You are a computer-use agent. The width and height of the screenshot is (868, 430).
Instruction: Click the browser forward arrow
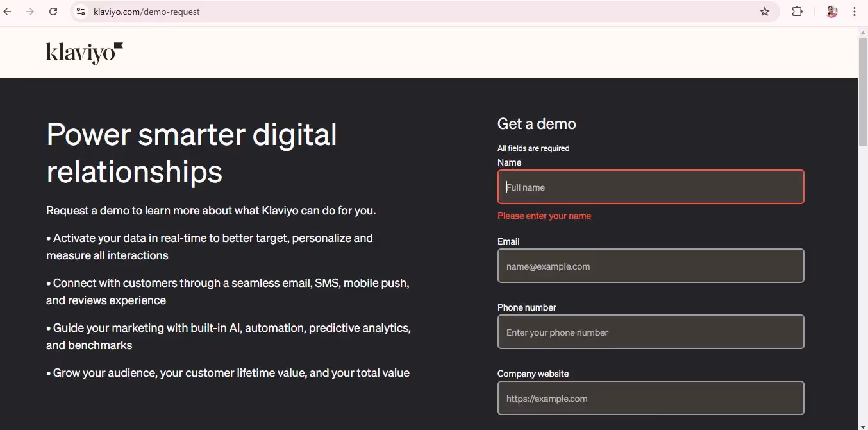click(x=30, y=12)
